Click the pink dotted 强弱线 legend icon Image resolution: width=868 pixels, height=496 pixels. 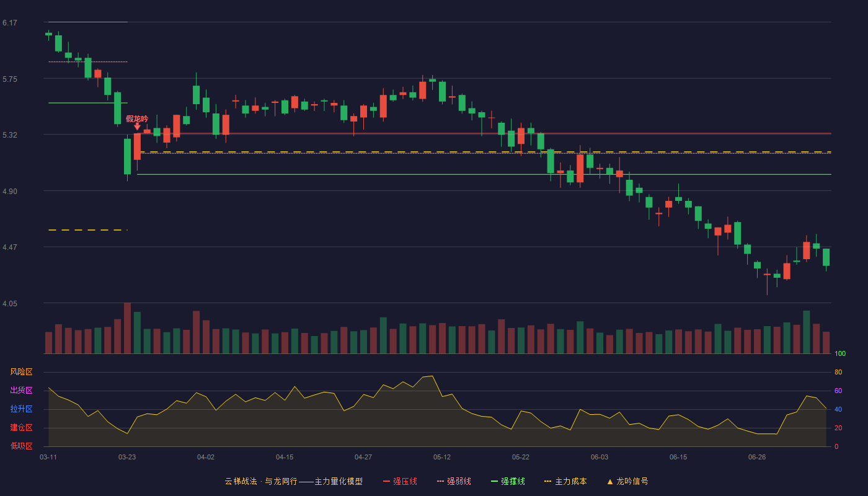[441, 481]
